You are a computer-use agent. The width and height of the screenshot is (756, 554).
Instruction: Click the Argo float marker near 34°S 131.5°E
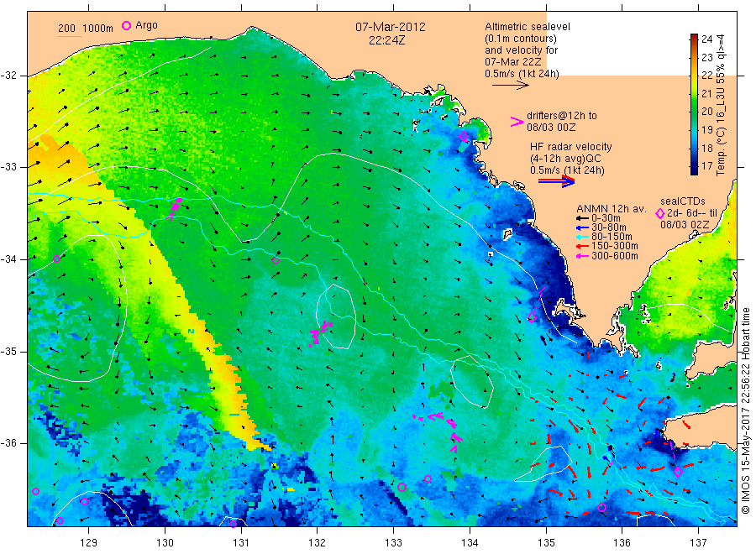[276, 261]
